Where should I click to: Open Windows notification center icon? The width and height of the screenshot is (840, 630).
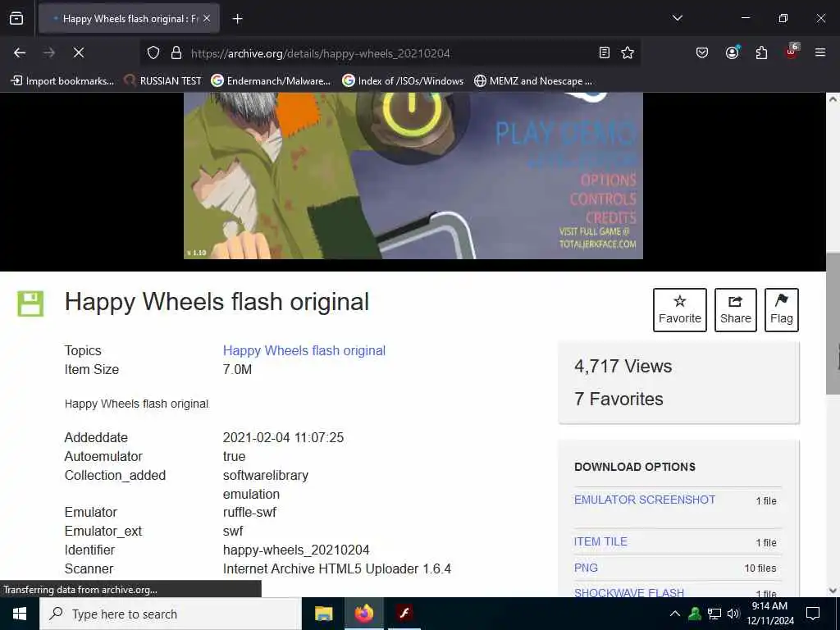coord(813,614)
